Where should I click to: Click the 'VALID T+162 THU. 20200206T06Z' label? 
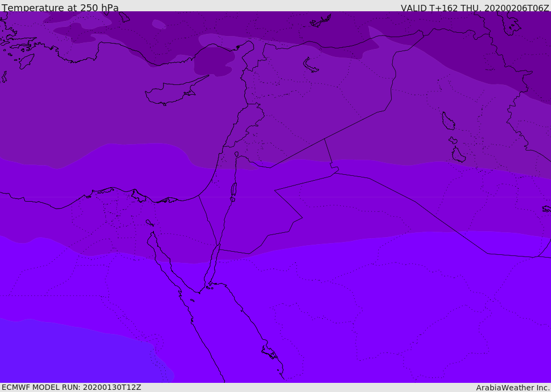(x=475, y=8)
